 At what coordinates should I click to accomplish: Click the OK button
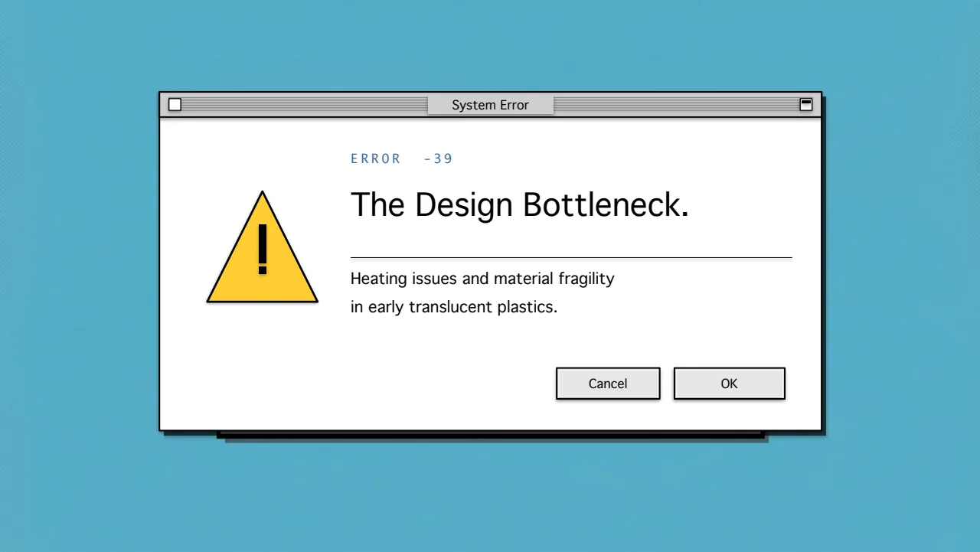(x=729, y=384)
